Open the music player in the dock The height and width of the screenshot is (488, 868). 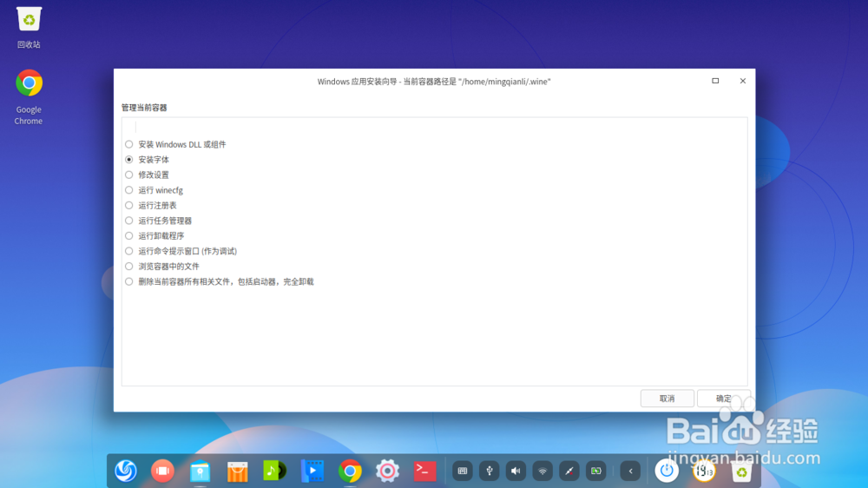[274, 471]
